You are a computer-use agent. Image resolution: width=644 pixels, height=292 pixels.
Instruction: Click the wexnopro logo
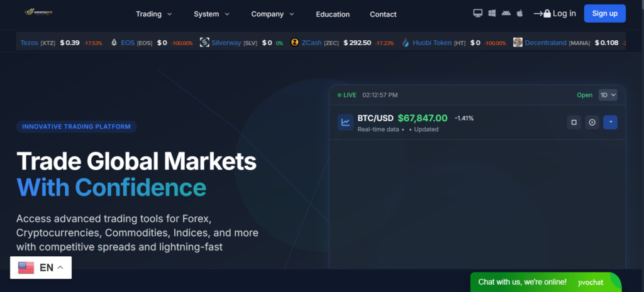38,13
